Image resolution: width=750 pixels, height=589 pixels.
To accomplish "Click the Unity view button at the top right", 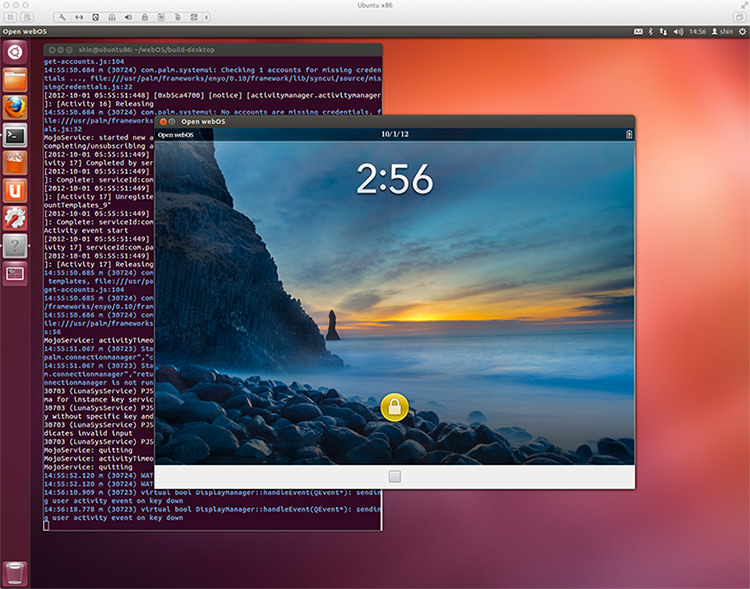I will point(739,17).
